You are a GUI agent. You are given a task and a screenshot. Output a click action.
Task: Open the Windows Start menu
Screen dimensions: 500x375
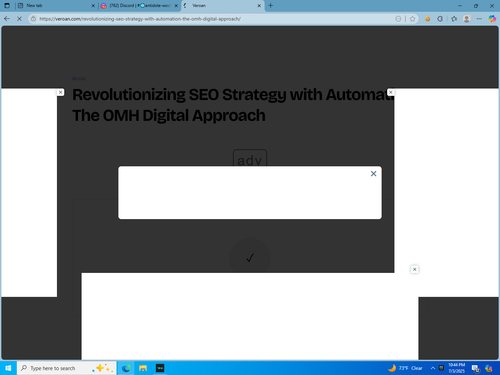coord(8,368)
